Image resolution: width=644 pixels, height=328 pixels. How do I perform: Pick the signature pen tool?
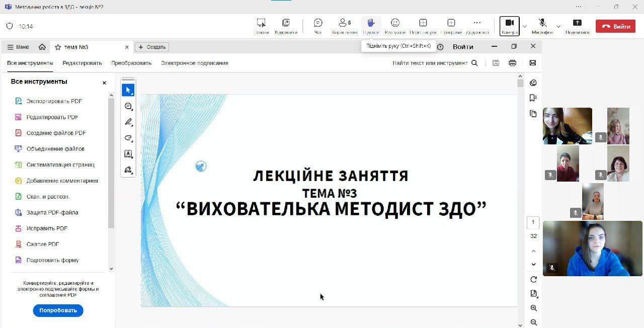click(128, 170)
